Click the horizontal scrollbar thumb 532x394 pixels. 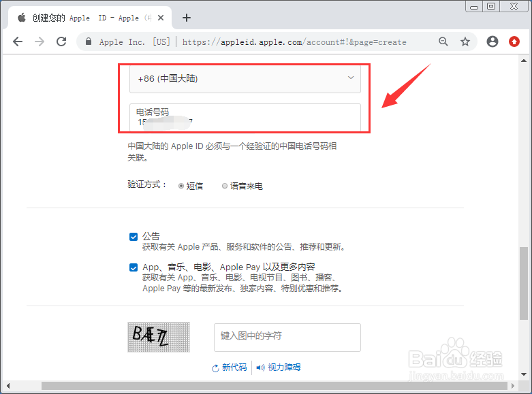pos(274,386)
